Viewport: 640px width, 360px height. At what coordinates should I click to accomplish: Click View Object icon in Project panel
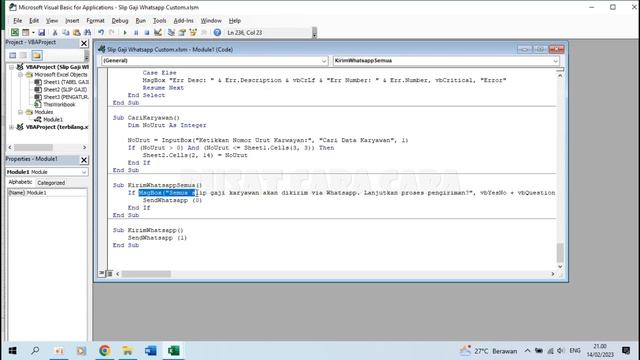[24, 55]
